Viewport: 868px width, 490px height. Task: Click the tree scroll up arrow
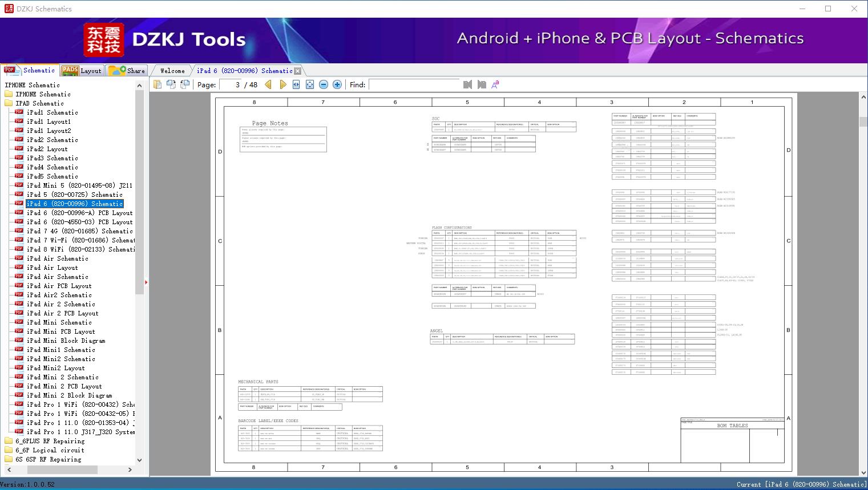point(139,86)
